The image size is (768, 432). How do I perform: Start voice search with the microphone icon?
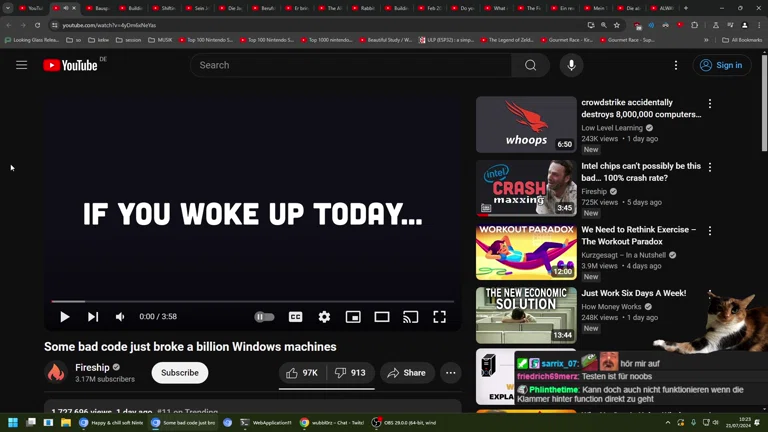[x=571, y=65]
